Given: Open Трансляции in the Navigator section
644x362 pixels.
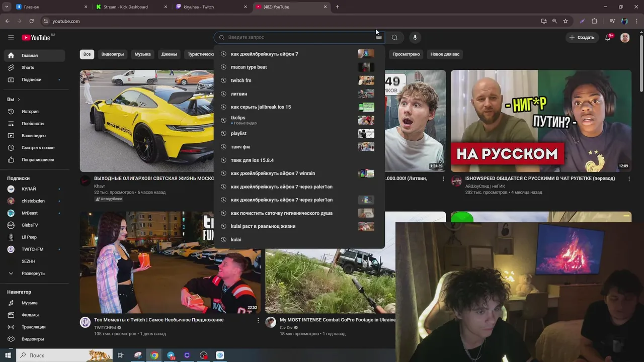Looking at the screenshot, I should pyautogui.click(x=34, y=327).
